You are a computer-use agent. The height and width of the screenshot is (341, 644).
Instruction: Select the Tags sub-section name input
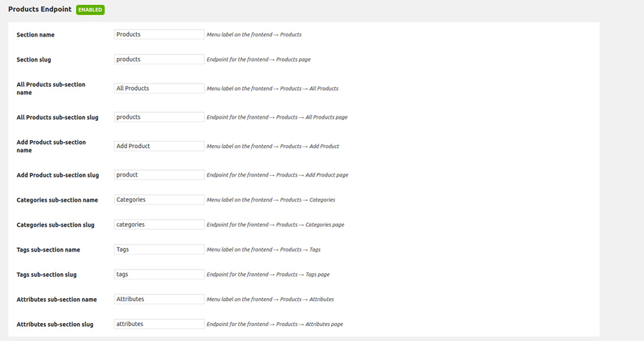[159, 249]
